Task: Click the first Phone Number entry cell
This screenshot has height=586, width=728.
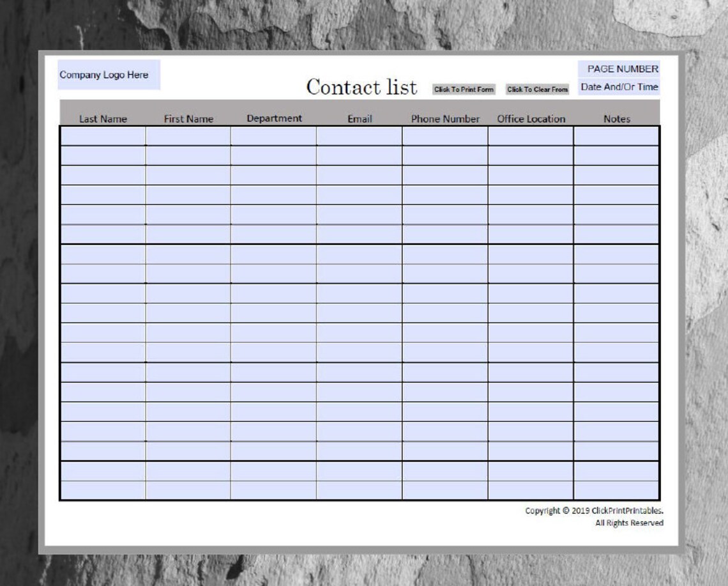Action: [x=445, y=135]
